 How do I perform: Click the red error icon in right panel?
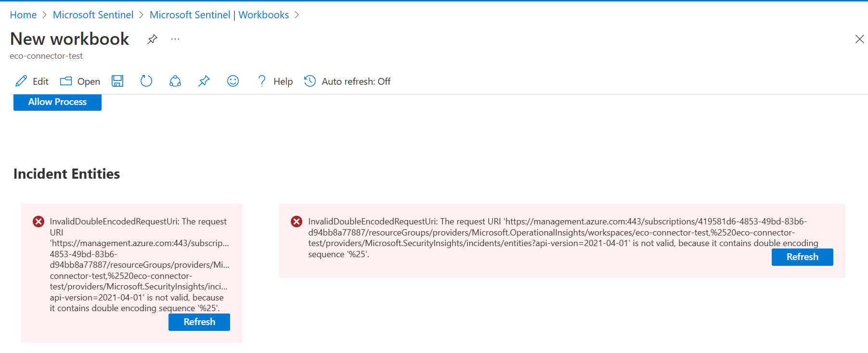pyautogui.click(x=297, y=222)
